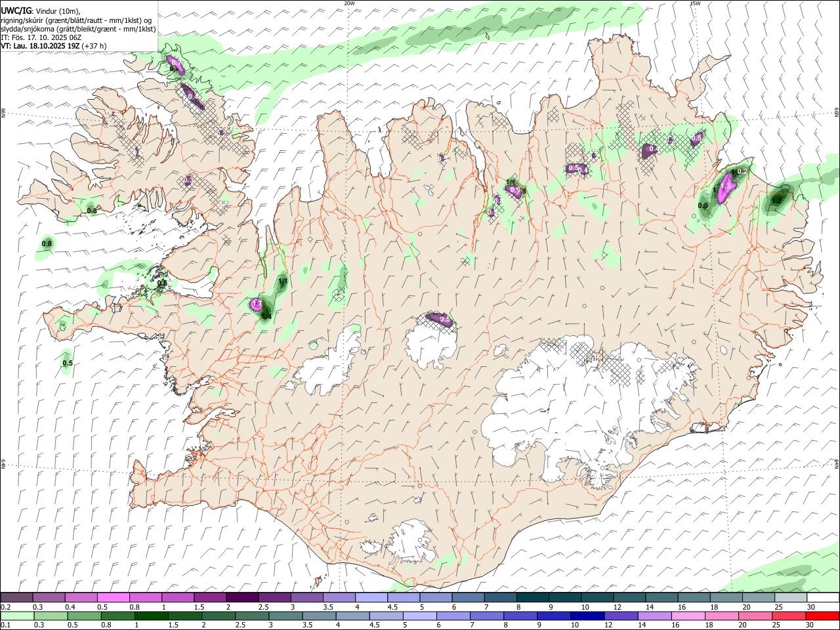Click the magenta 0.5 swatch in the upper snow scale
The image size is (840, 630).
(x=114, y=598)
